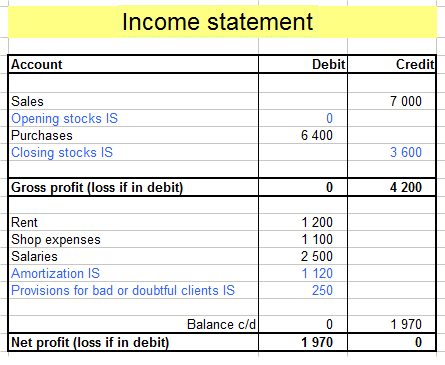Select Amortization IS debit value 1 120

pos(303,273)
